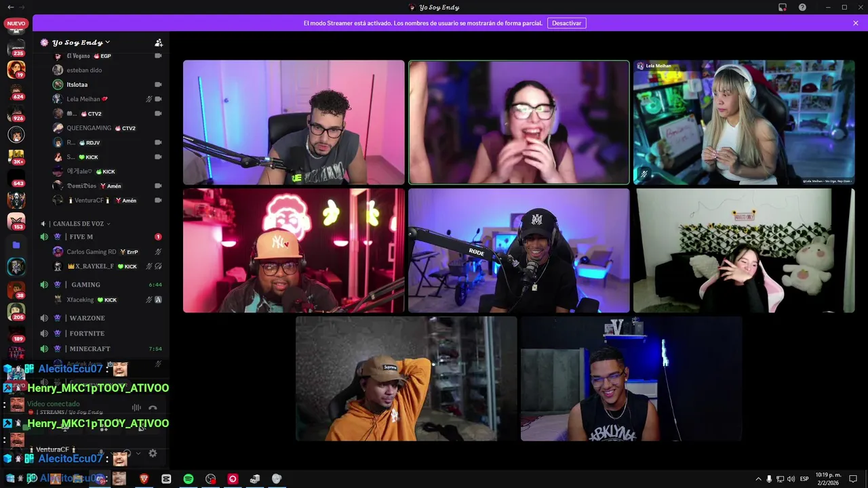The width and height of the screenshot is (868, 488).
Task: Go back with the left arrow
Action: 10,7
